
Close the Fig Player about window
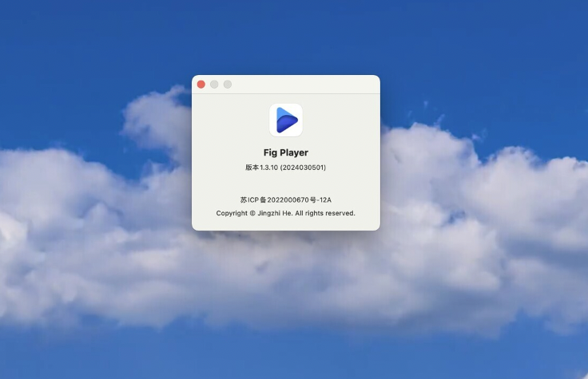pos(201,85)
